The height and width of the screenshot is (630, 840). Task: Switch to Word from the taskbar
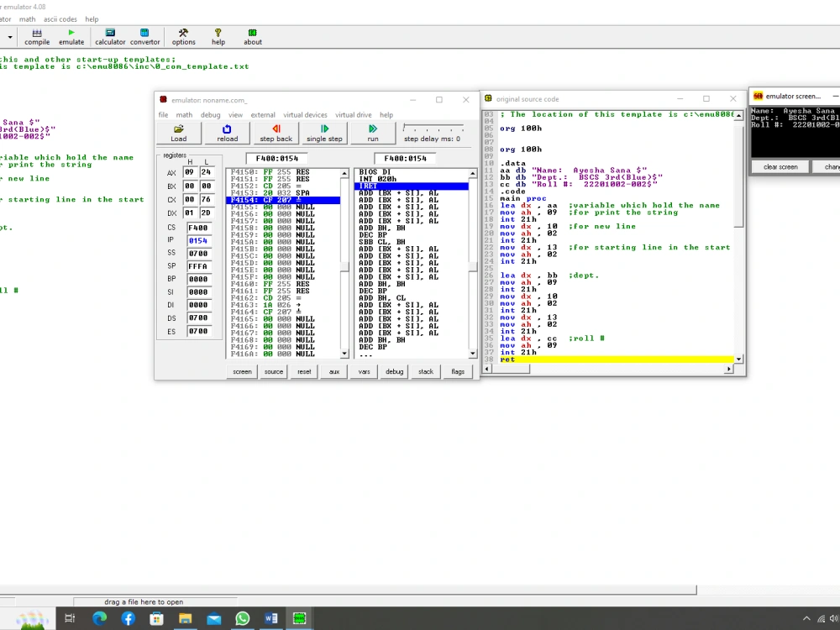point(271,618)
